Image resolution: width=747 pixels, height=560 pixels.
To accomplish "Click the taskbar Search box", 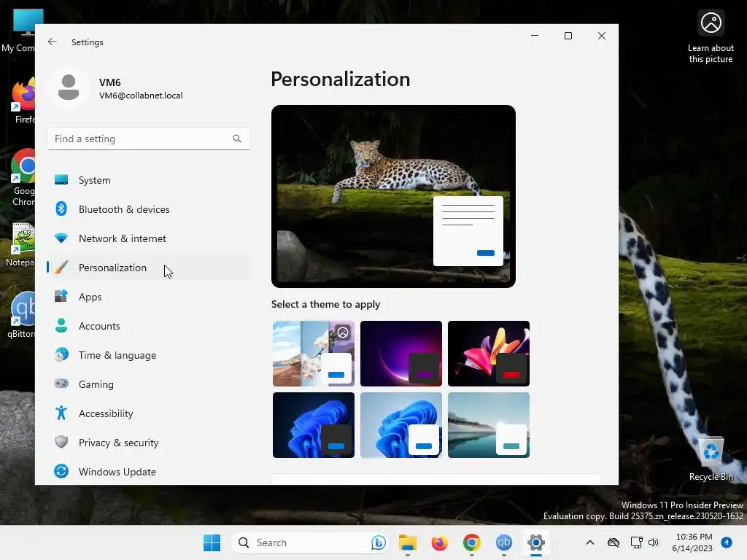I will [310, 542].
